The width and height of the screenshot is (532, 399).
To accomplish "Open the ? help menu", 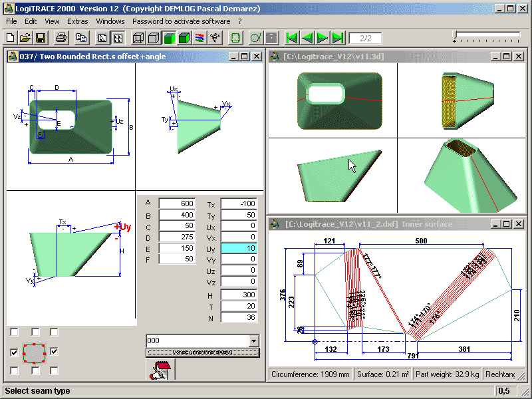I will (240, 21).
